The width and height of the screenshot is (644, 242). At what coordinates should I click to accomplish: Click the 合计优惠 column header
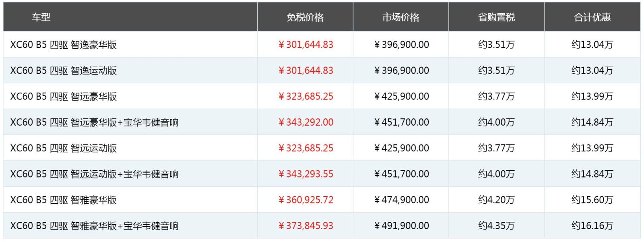(592, 17)
